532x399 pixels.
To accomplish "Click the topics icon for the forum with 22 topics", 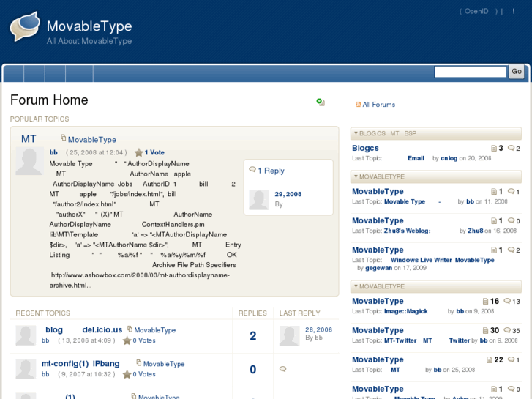I will click(x=490, y=359).
